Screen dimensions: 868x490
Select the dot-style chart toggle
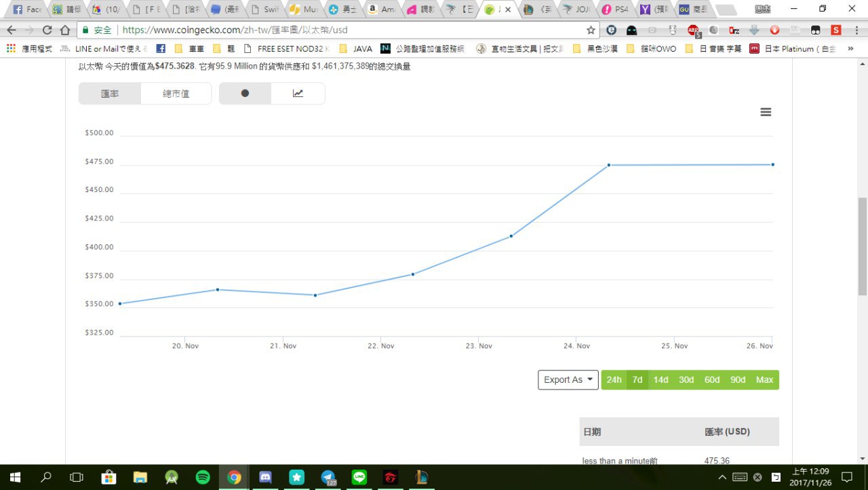245,94
